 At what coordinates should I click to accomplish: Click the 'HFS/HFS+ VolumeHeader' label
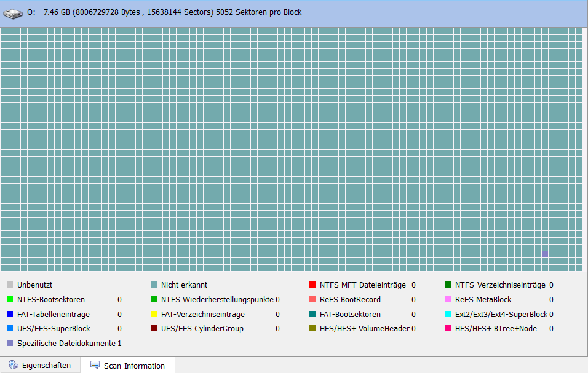point(365,328)
